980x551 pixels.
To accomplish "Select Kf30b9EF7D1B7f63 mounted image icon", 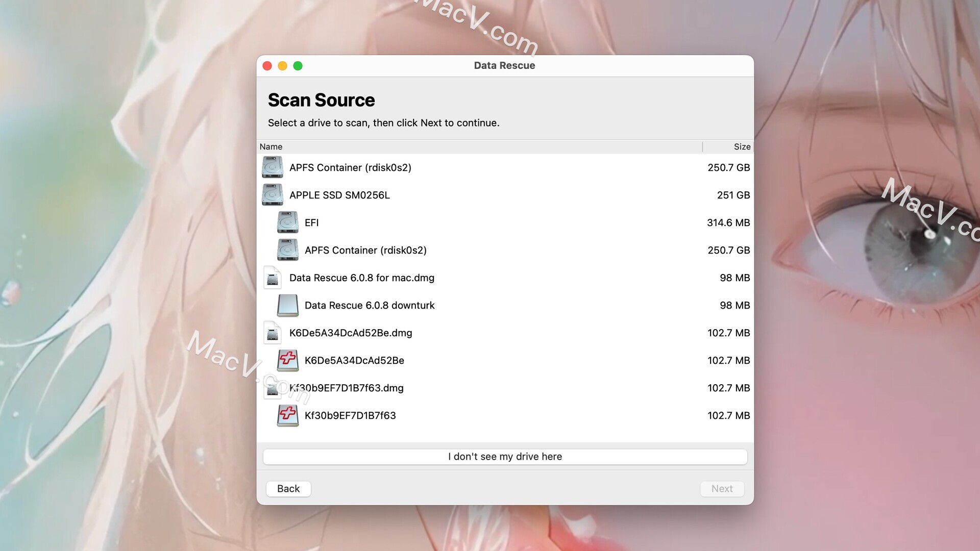I will (x=288, y=416).
